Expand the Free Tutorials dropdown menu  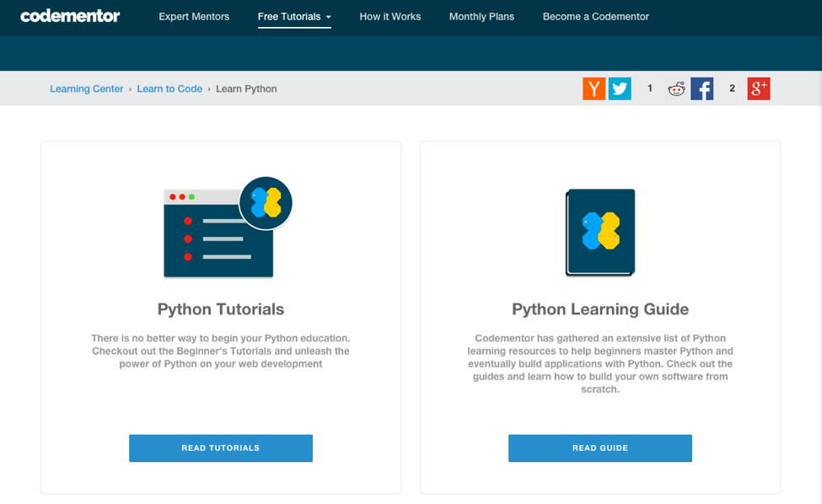[294, 17]
